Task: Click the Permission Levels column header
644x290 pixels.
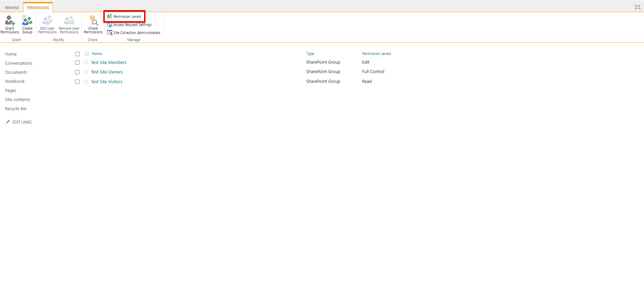Action: [x=377, y=54]
